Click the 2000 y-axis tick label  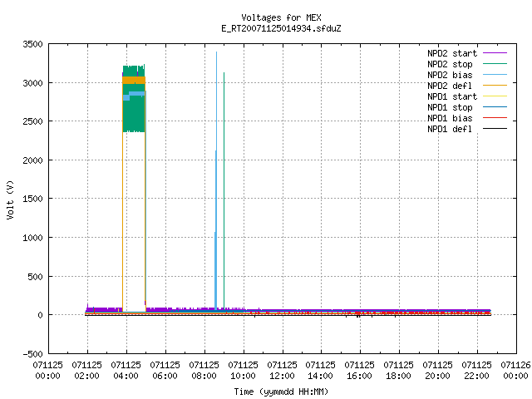pos(32,160)
